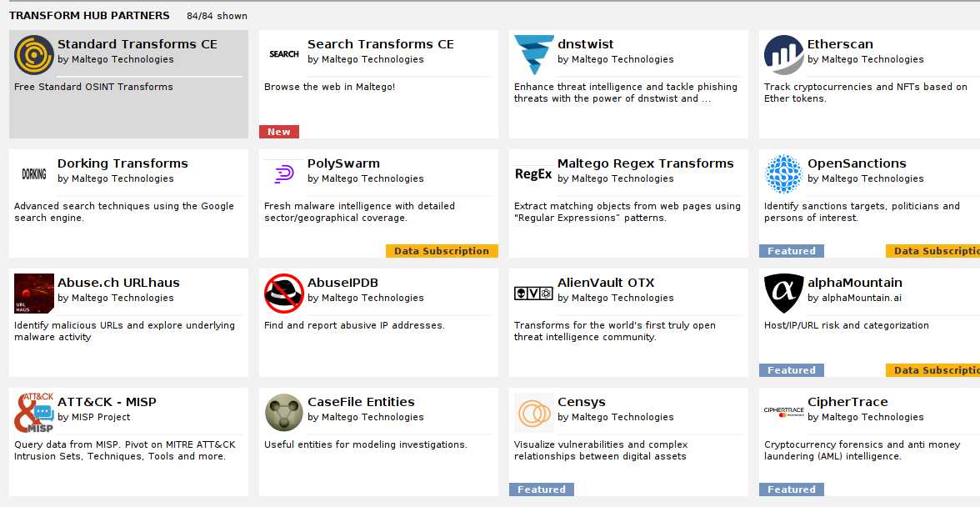This screenshot has height=507, width=980.
Task: Click 'Cryptocurrency forensics' CipherTrace description
Action: point(862,451)
